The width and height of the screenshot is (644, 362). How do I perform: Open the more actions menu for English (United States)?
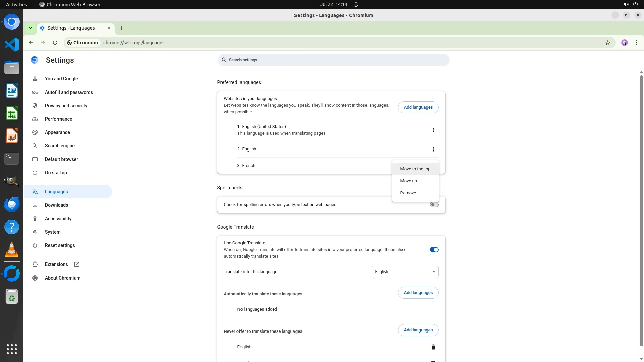(433, 130)
